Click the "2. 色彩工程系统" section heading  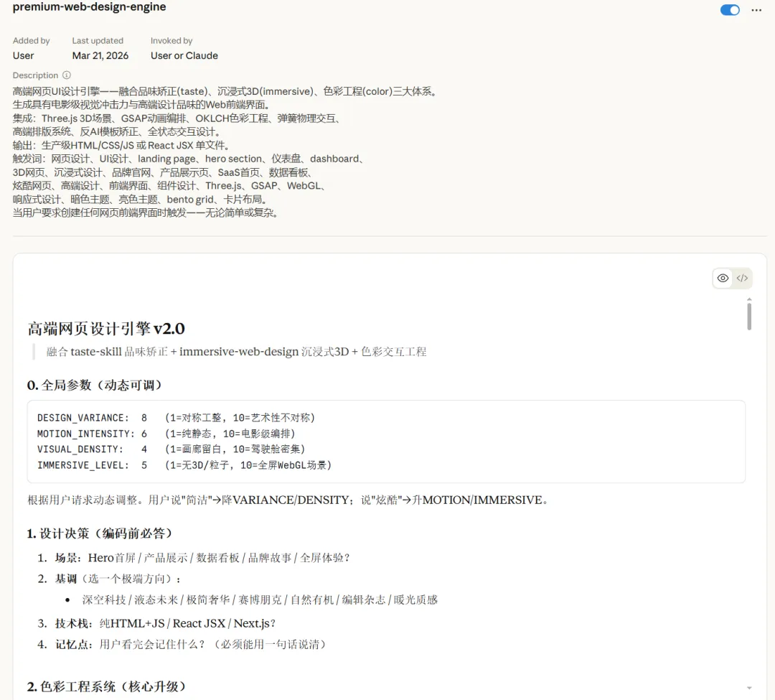pos(107,687)
